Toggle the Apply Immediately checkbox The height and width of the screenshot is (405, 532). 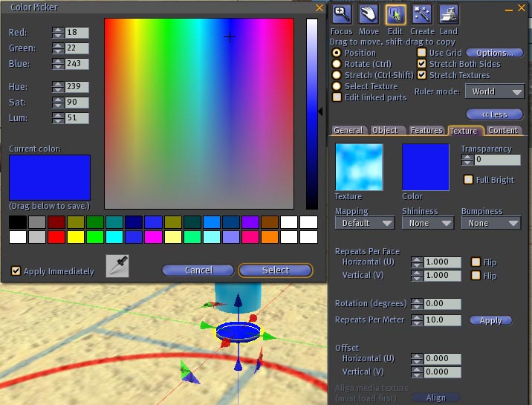(16, 270)
